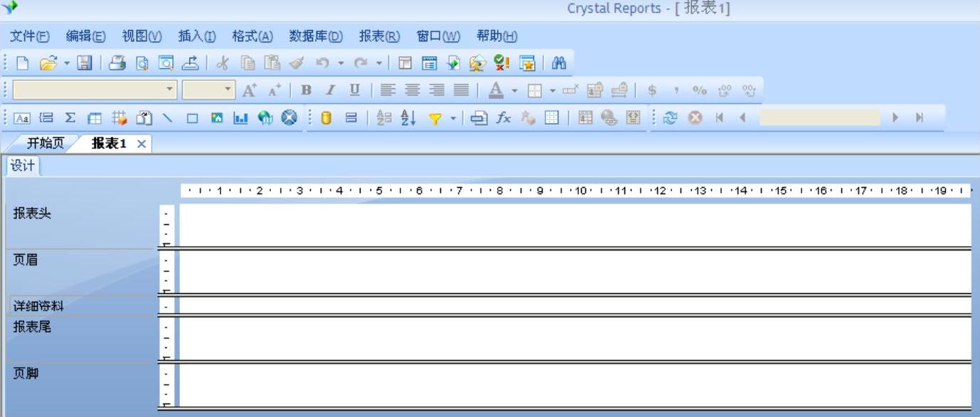Viewport: 980px width, 417px height.
Task: Click the Check Dependencies icon
Action: click(501, 63)
